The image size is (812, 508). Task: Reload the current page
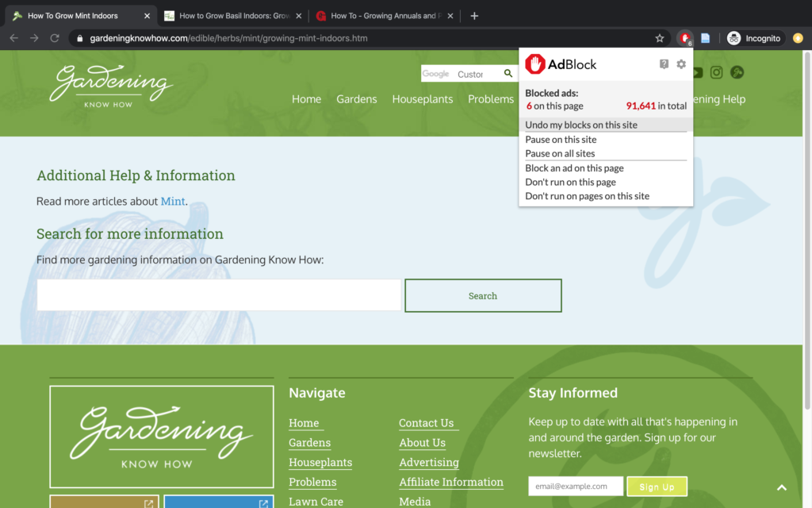[55, 38]
